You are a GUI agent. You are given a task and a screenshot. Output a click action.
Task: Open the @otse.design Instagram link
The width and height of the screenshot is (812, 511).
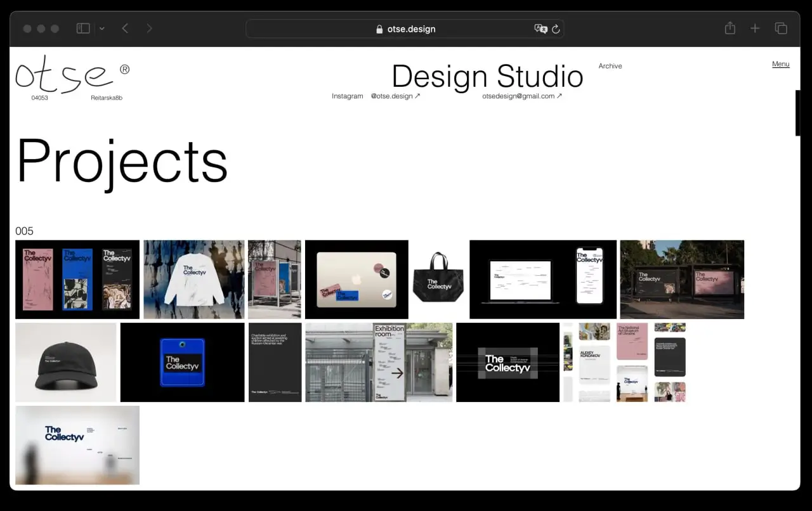coord(395,96)
